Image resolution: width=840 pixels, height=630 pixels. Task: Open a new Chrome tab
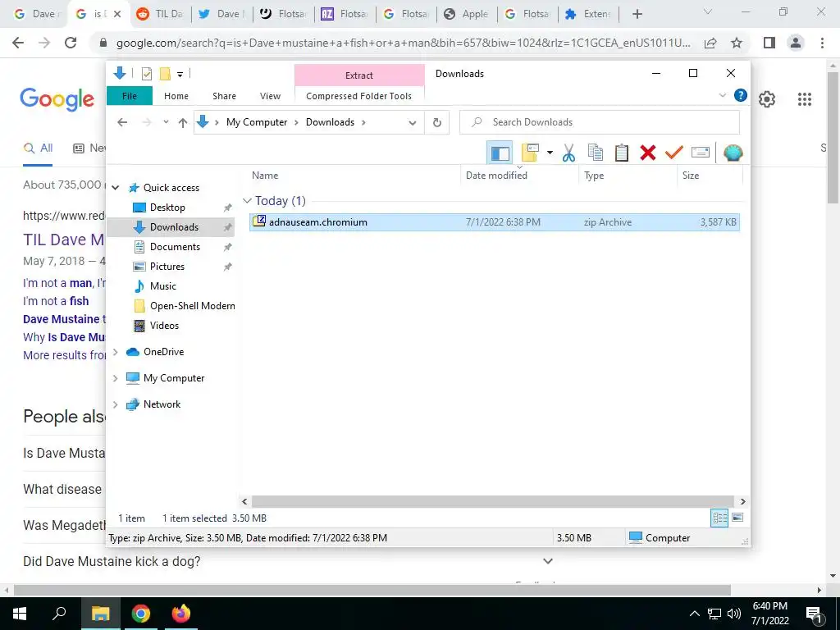[637, 15]
